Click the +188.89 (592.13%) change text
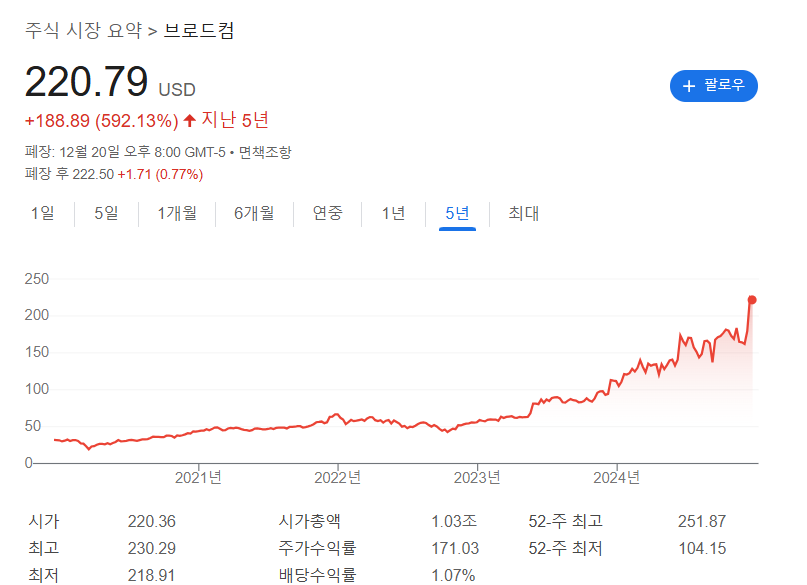 (x=101, y=121)
